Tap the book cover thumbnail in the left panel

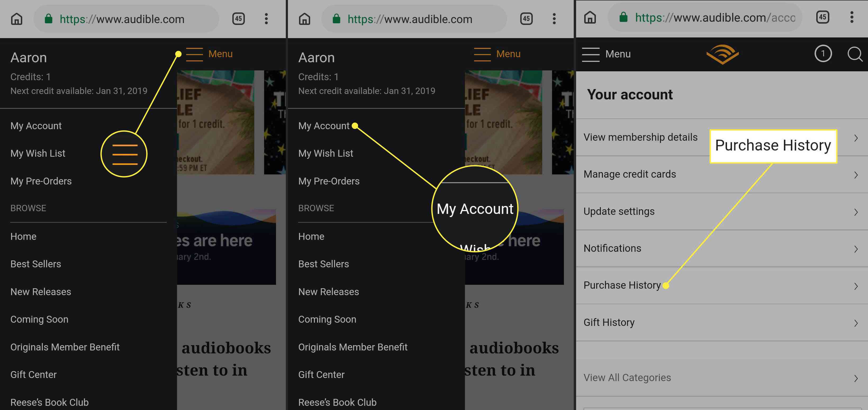(216, 122)
